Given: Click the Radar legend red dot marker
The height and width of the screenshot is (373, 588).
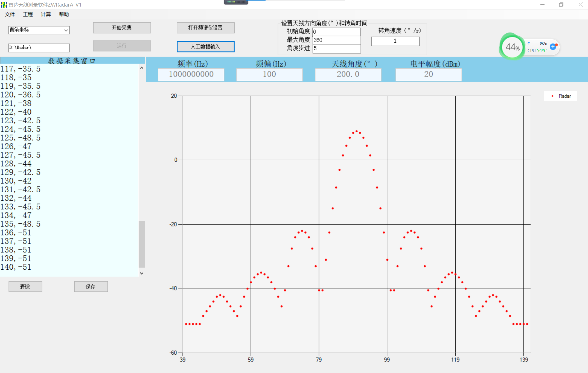Looking at the screenshot, I should coord(552,96).
